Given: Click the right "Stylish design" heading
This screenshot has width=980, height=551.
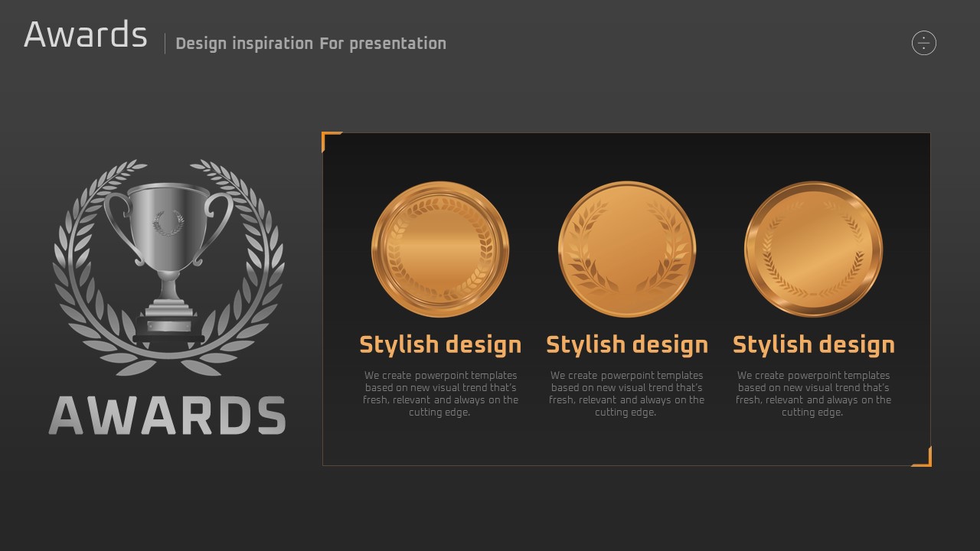Looking at the screenshot, I should pyautogui.click(x=813, y=344).
